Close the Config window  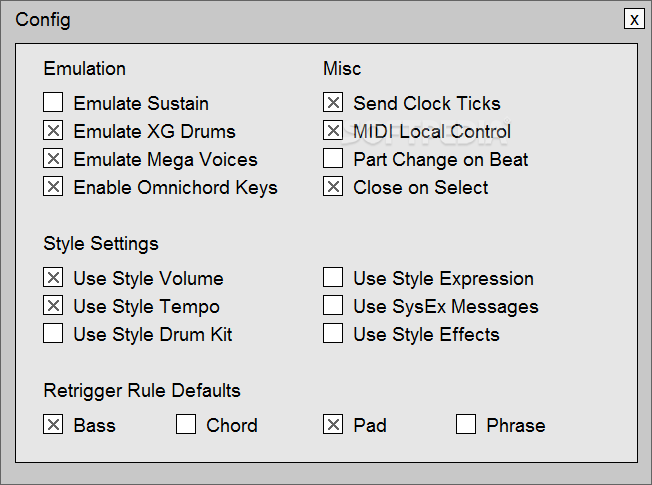coord(634,19)
